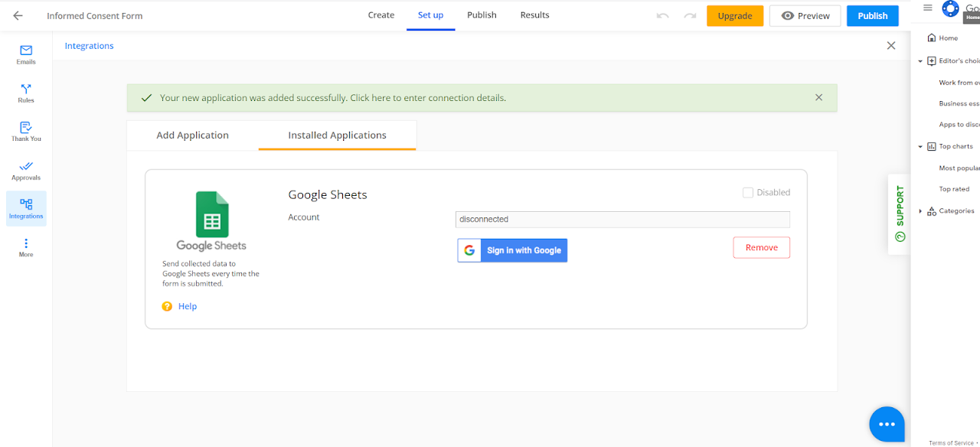Open the Emails sidebar section
980x447 pixels.
point(26,54)
